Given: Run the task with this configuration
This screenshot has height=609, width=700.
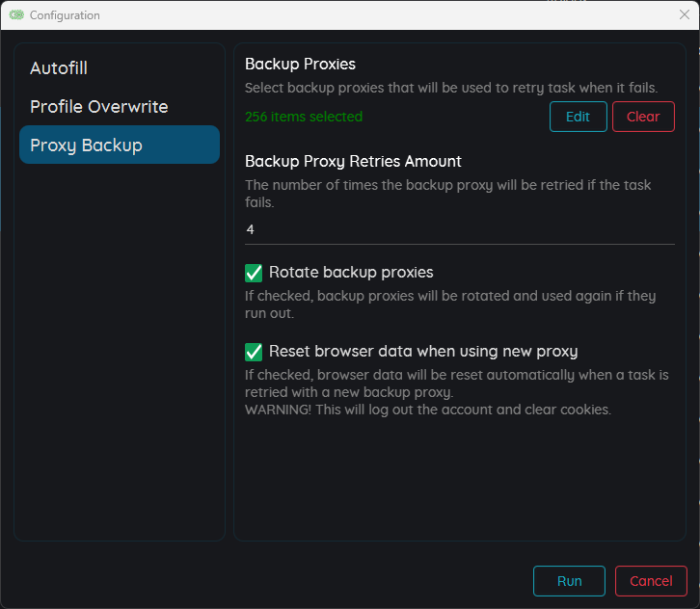Looking at the screenshot, I should click(569, 581).
